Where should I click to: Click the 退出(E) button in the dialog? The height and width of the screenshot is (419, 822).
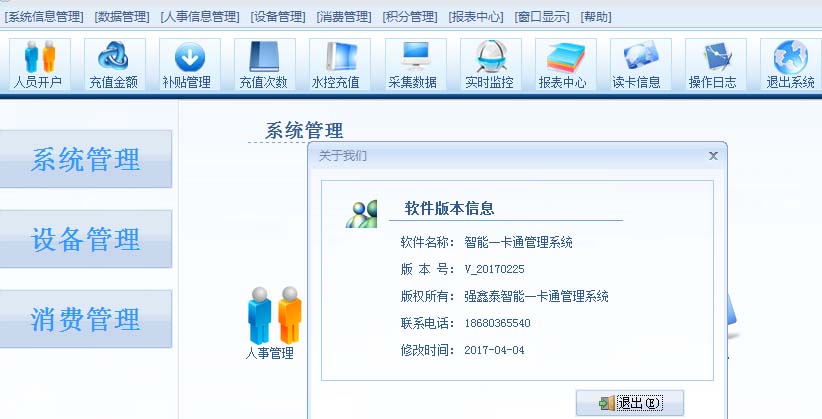coord(630,403)
